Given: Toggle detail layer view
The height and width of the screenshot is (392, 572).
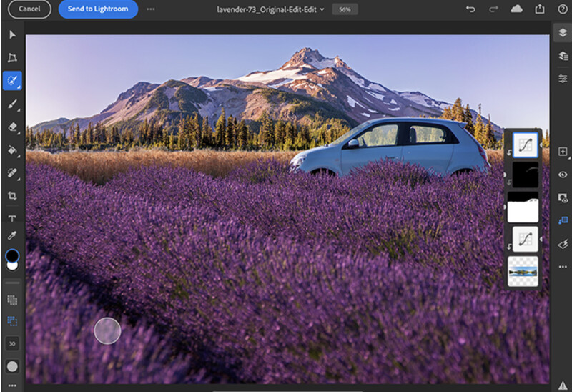Looking at the screenshot, I should tap(563, 56).
